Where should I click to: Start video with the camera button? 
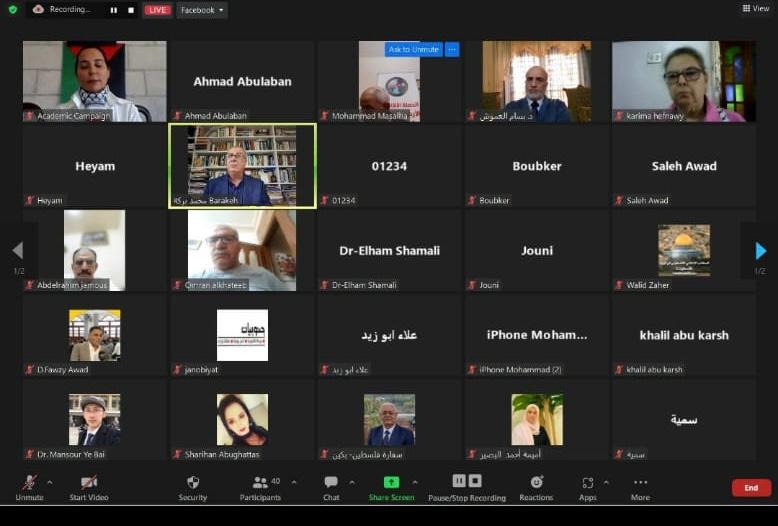coord(89,483)
